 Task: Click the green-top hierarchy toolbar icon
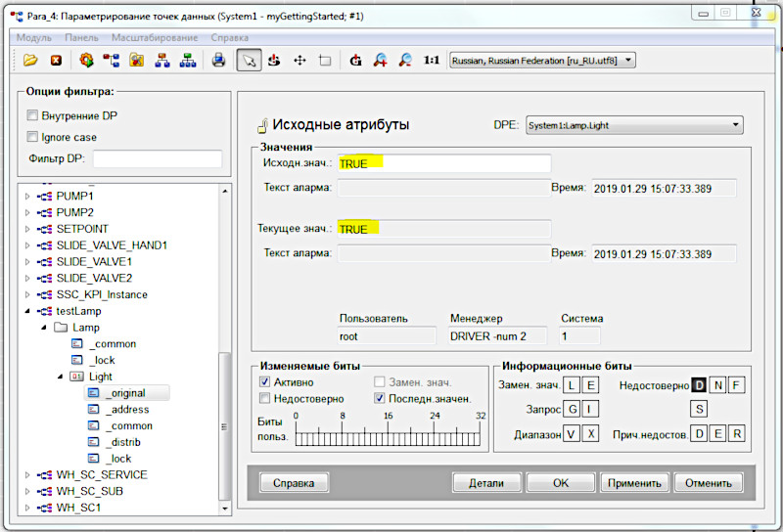[187, 61]
